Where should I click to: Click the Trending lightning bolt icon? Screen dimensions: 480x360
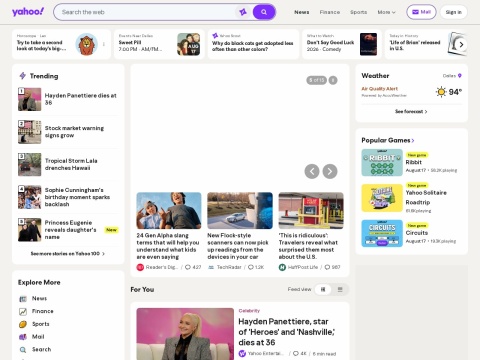(x=22, y=76)
